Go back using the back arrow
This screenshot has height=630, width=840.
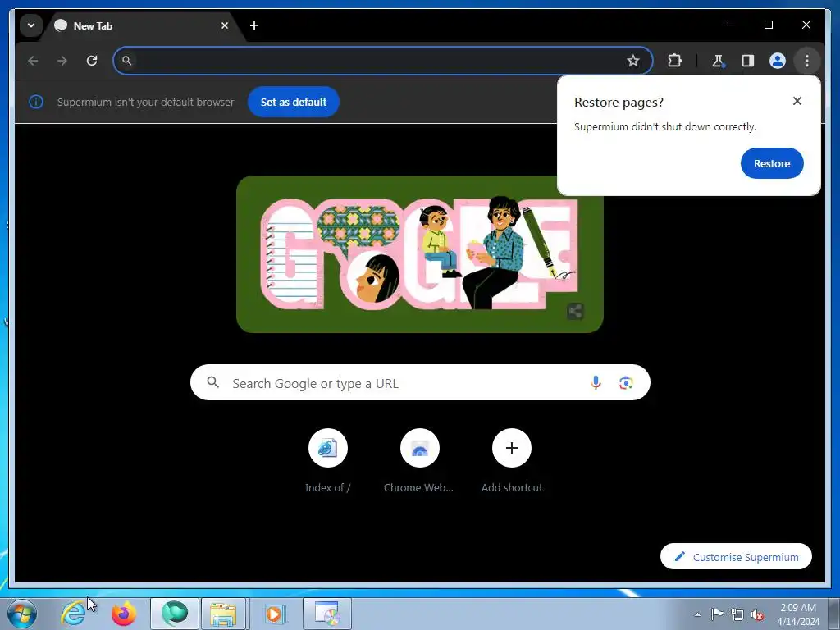(x=33, y=61)
